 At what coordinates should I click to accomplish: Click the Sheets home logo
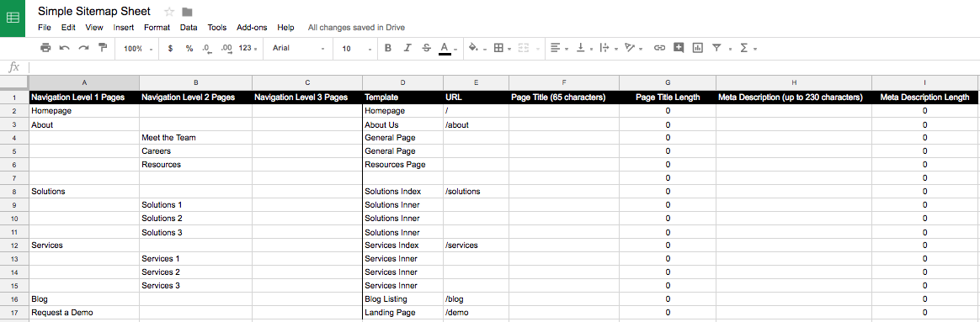tap(13, 18)
